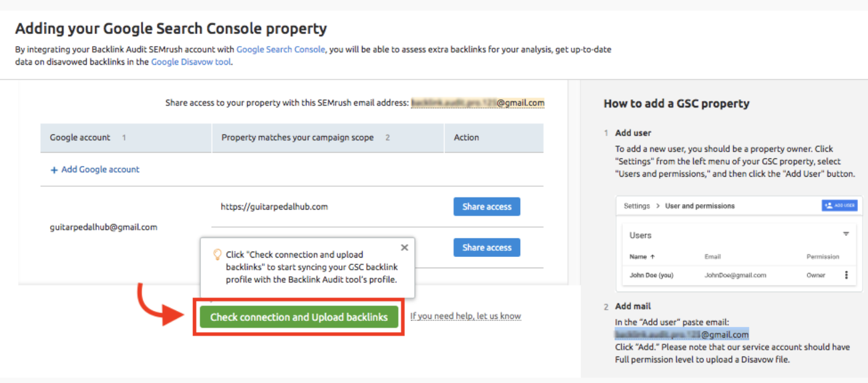This screenshot has width=868, height=383.
Task: Select the SEMrush email address above the table
Action: click(x=477, y=103)
